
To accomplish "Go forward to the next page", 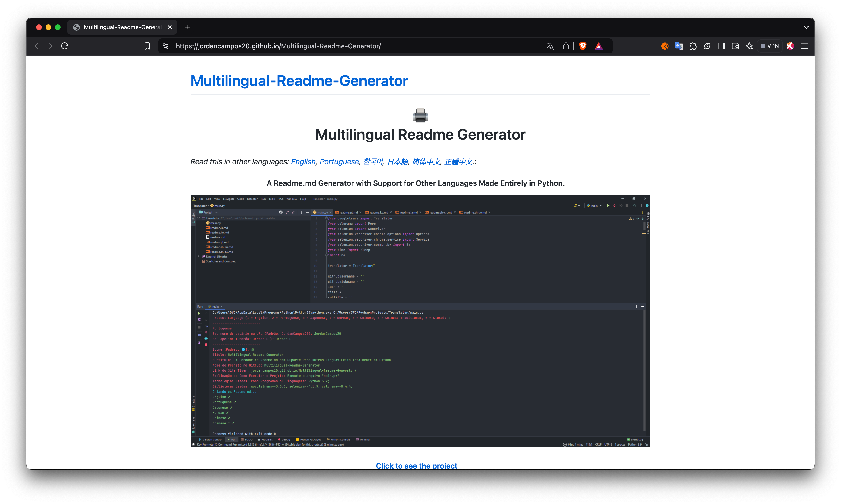I will click(51, 46).
